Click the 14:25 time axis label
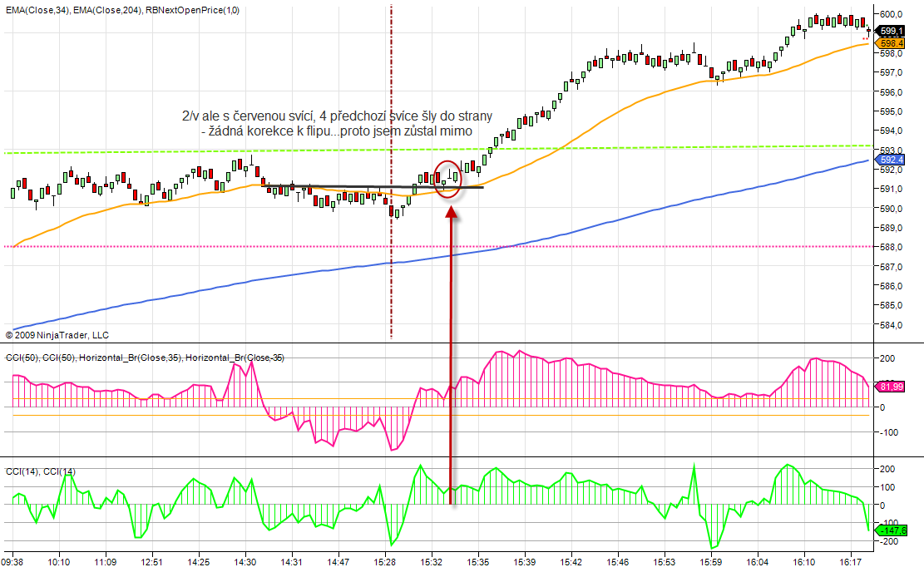 point(199,562)
